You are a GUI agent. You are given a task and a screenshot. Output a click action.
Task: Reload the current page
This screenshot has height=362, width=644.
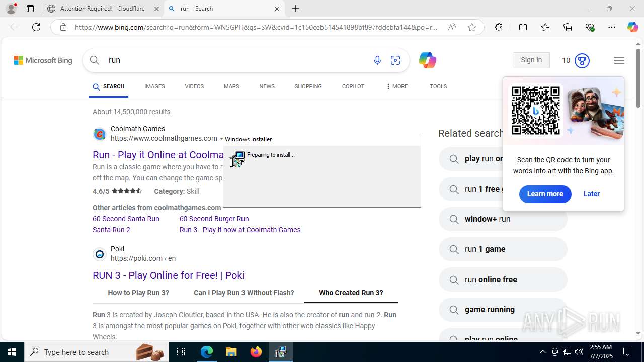coord(36,27)
